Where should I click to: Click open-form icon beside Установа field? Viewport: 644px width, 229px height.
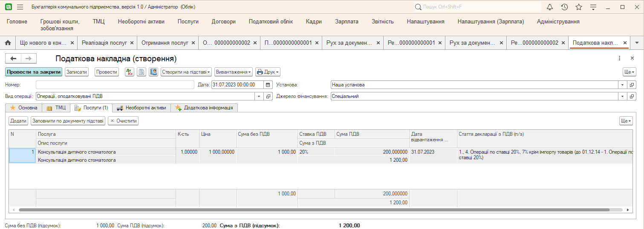(x=632, y=85)
